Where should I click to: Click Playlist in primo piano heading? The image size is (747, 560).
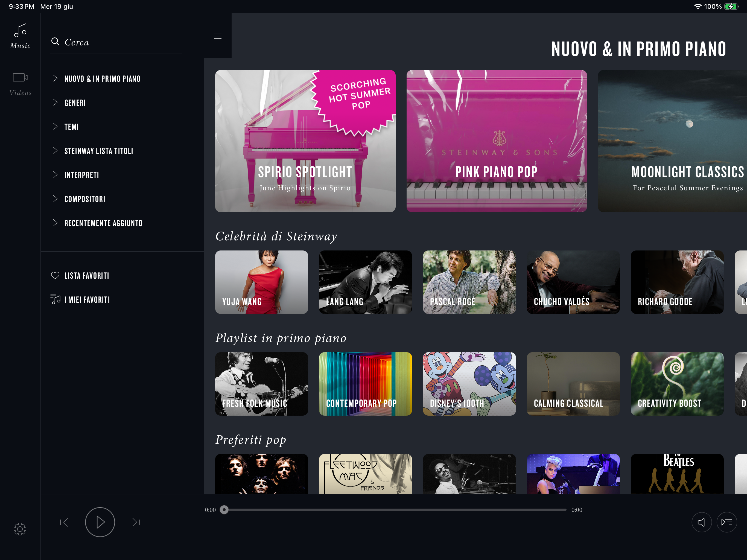281,338
